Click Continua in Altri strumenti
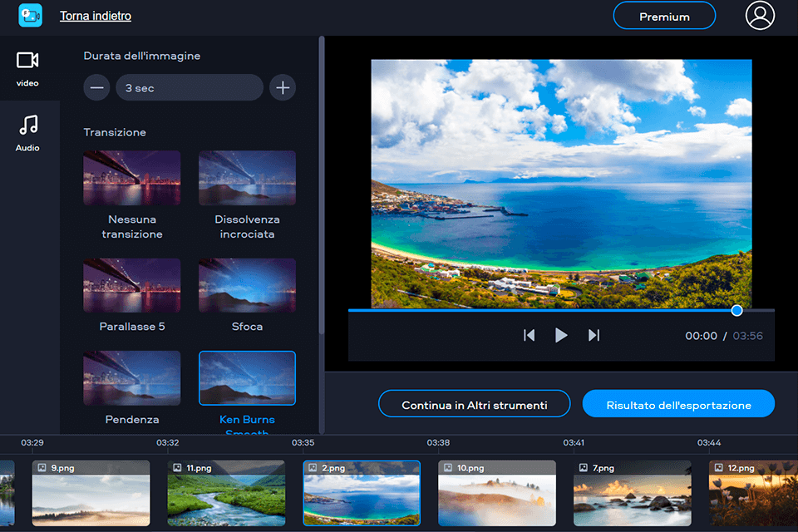Screen dimensions: 798x532 click(474, 404)
